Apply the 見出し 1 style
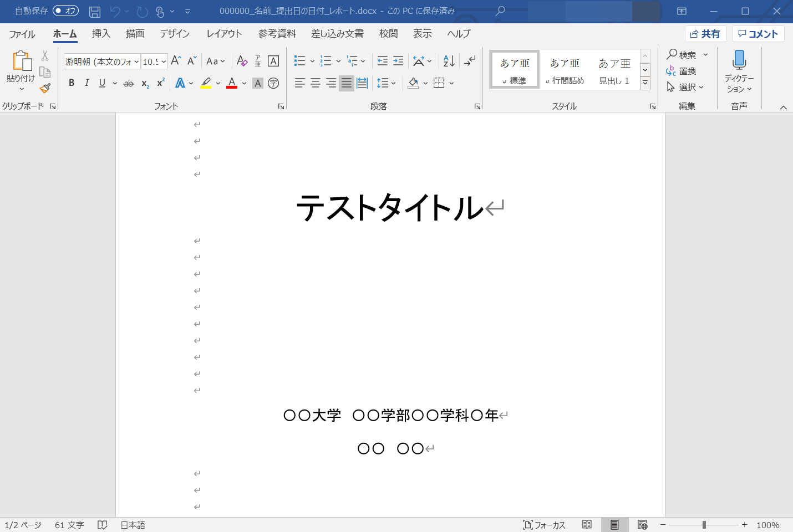Image resolution: width=793 pixels, height=532 pixels. pyautogui.click(x=614, y=70)
